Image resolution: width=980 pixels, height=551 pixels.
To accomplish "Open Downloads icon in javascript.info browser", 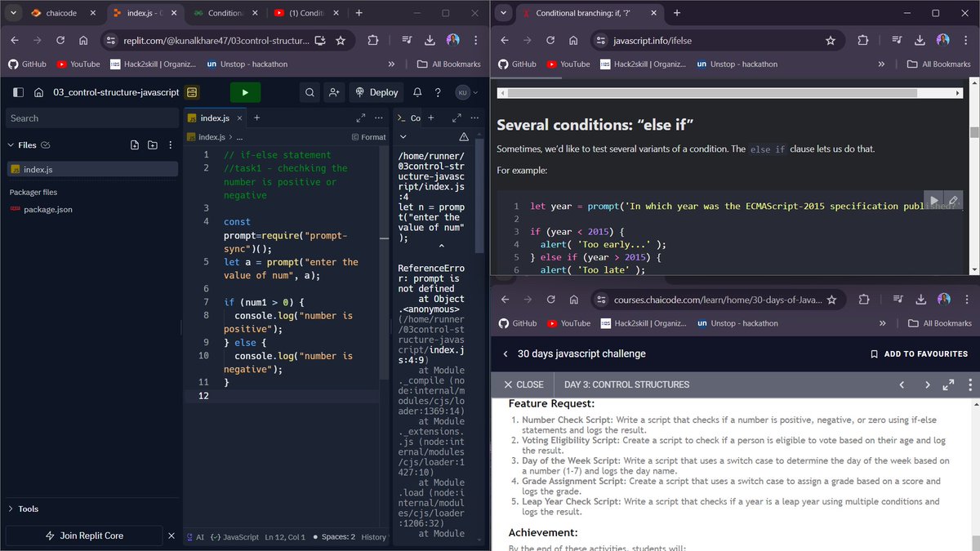I will click(x=920, y=40).
